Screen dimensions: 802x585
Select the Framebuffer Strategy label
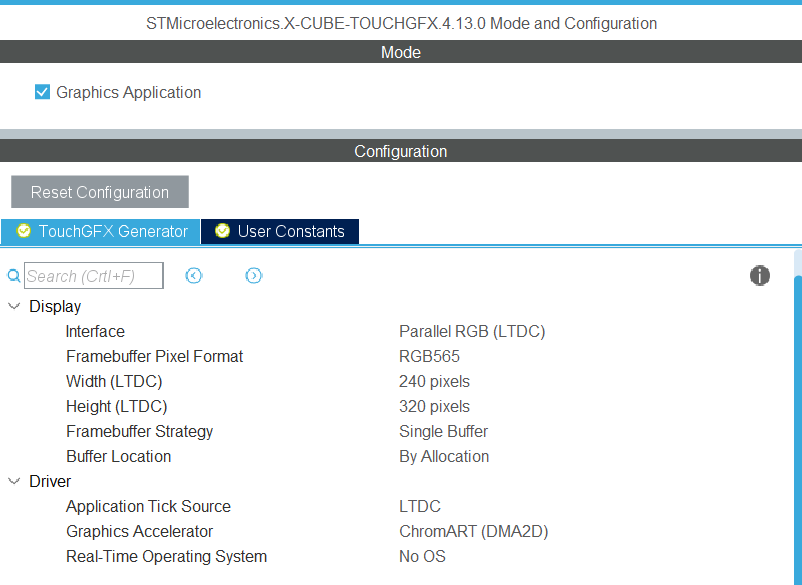pyautogui.click(x=140, y=432)
